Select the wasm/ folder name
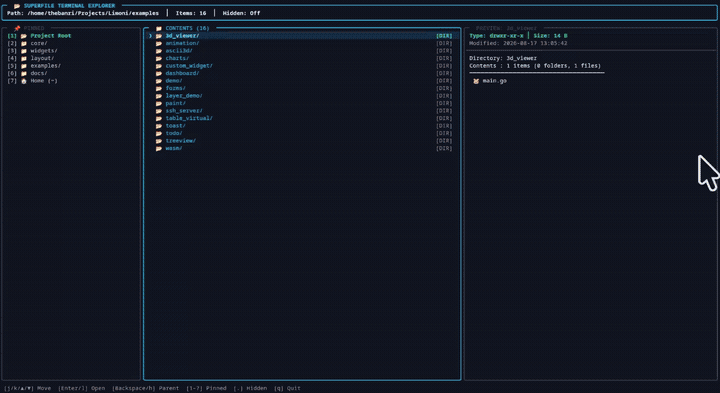The height and width of the screenshot is (393, 720). coord(174,148)
